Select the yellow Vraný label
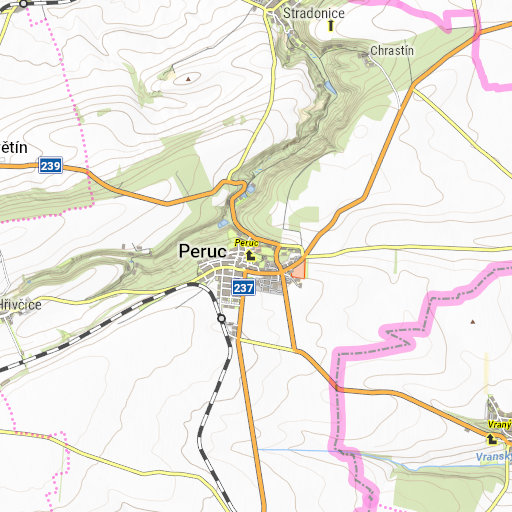 click(499, 425)
